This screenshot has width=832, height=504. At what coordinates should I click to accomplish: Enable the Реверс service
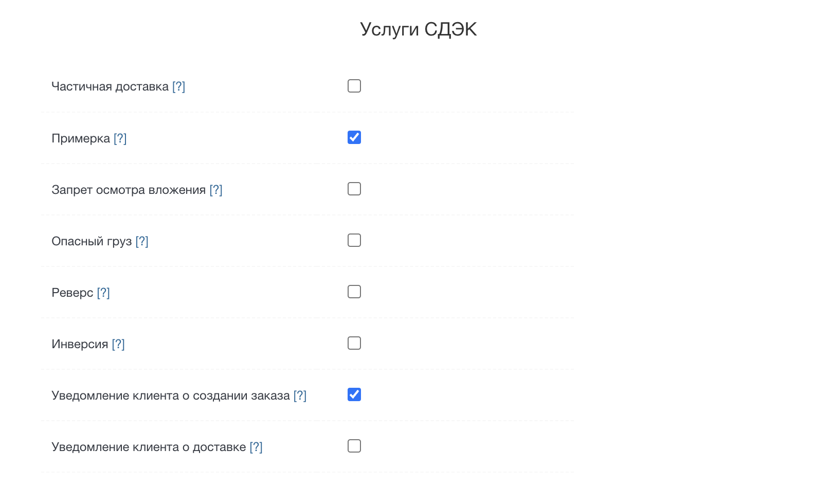pos(354,292)
